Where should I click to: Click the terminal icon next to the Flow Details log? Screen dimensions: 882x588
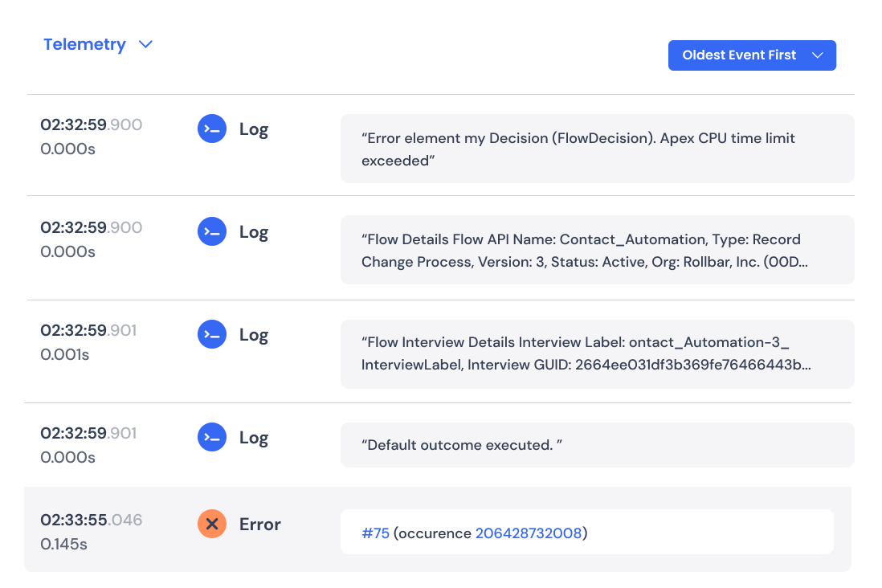211,231
